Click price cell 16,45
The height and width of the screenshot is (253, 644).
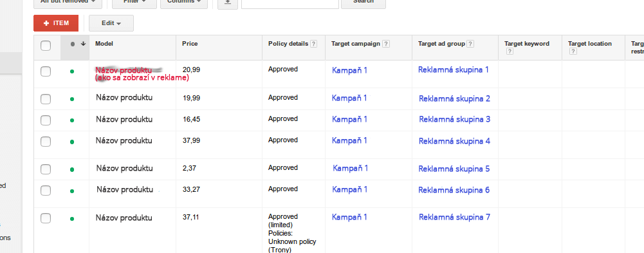[191, 118]
